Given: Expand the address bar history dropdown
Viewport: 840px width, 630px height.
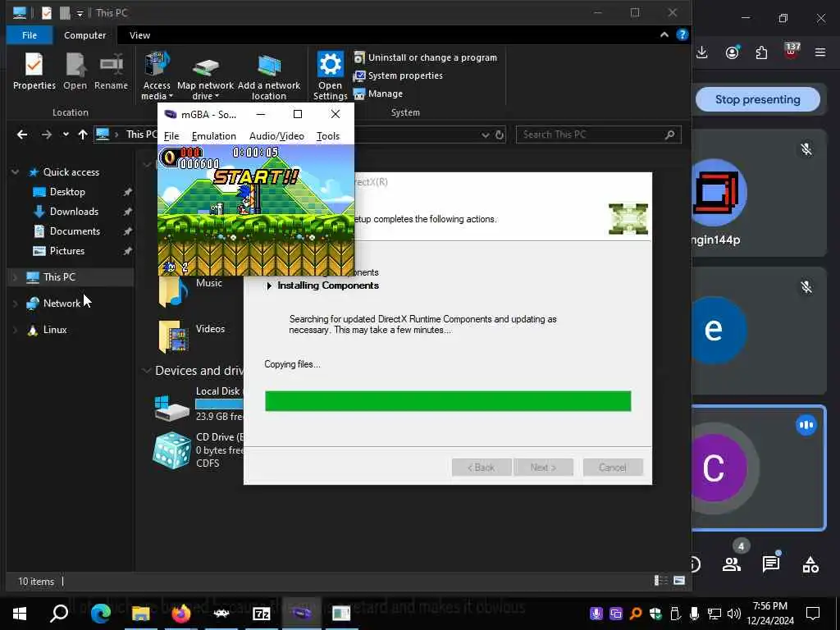Looking at the screenshot, I should click(x=486, y=135).
